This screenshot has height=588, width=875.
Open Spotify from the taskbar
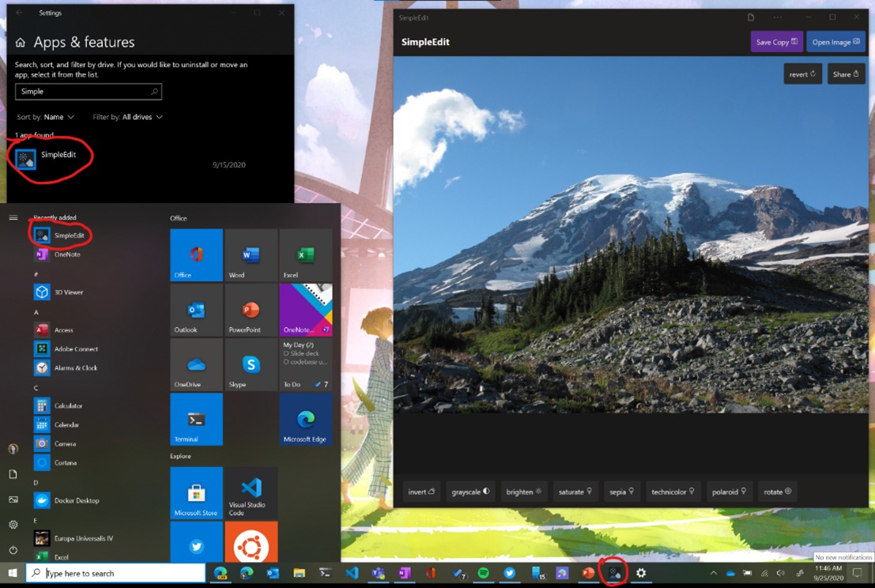tap(483, 573)
